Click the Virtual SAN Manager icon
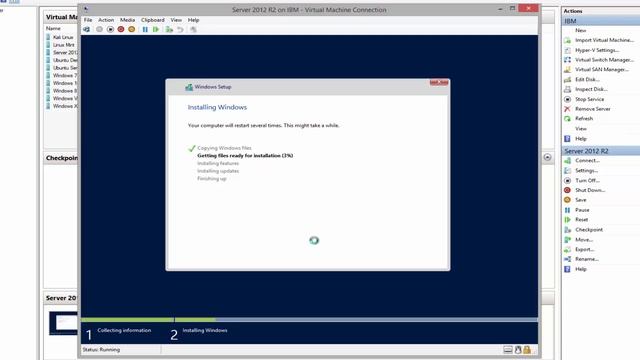This screenshot has width=640, height=360. click(x=567, y=70)
